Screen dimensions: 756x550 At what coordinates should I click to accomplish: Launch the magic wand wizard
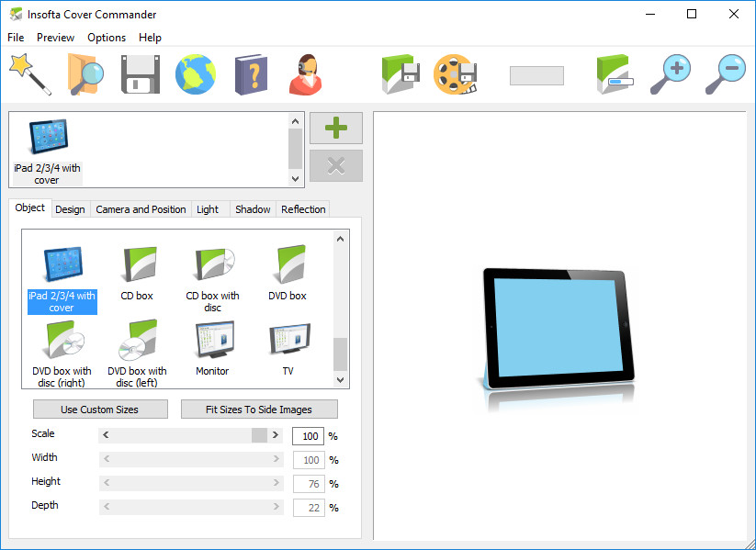point(29,74)
